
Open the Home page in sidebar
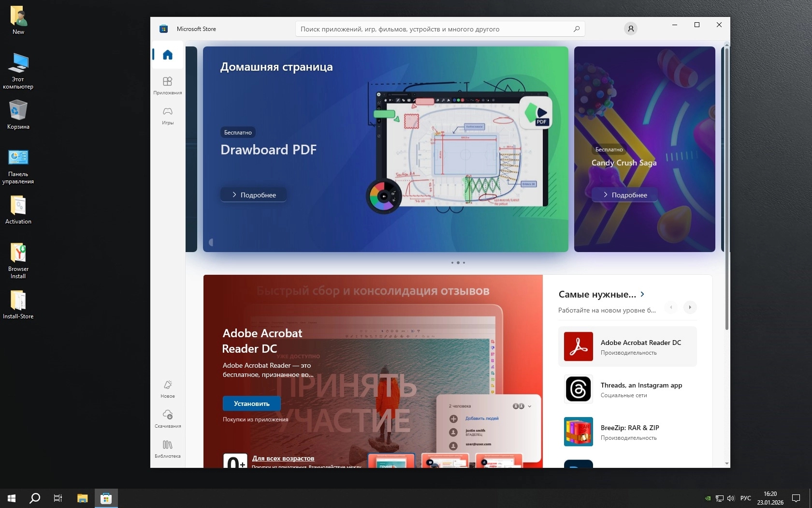click(x=168, y=55)
